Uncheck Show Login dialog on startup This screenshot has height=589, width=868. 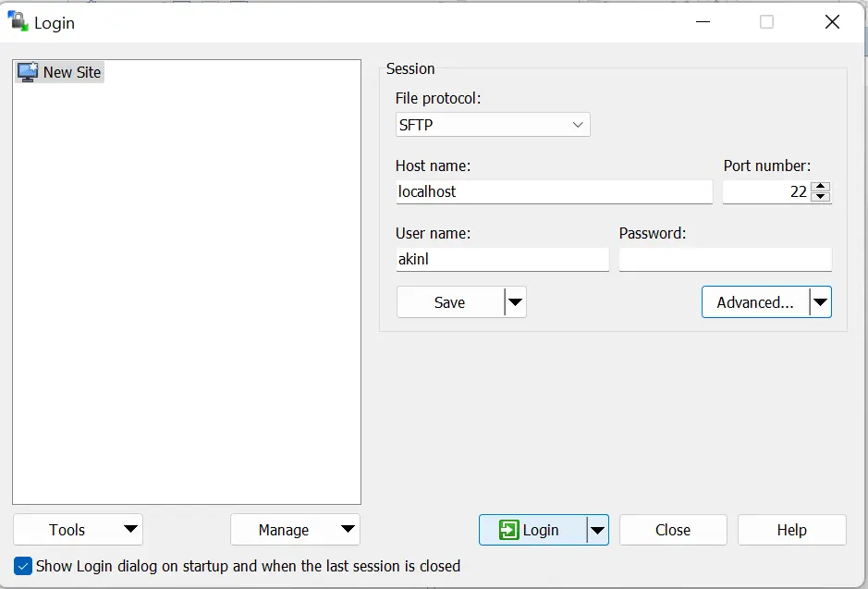click(x=23, y=566)
